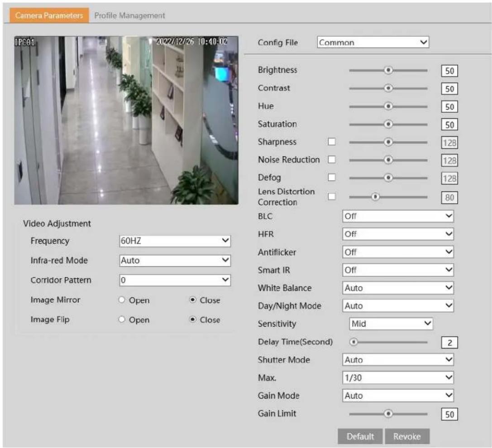Screen dimensions: 492x448
Task: Open the Day/Night Mode dropdown
Action: 398,305
